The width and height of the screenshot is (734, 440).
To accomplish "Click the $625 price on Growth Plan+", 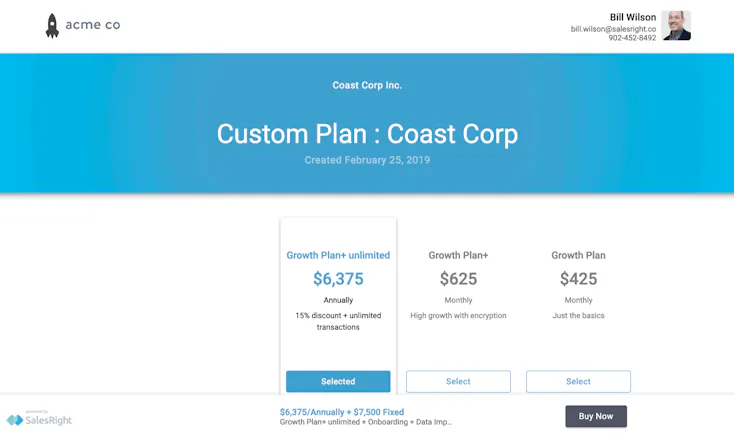I will coord(458,279).
